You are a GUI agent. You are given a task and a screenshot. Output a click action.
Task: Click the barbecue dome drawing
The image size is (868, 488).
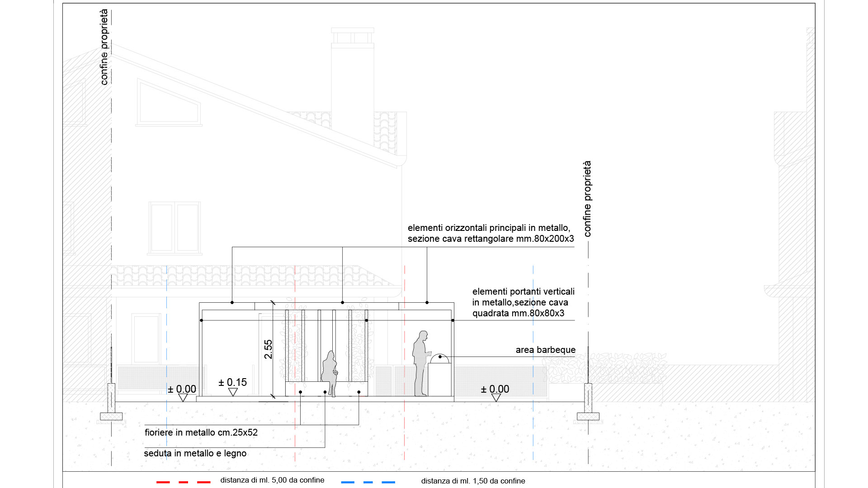click(x=439, y=359)
